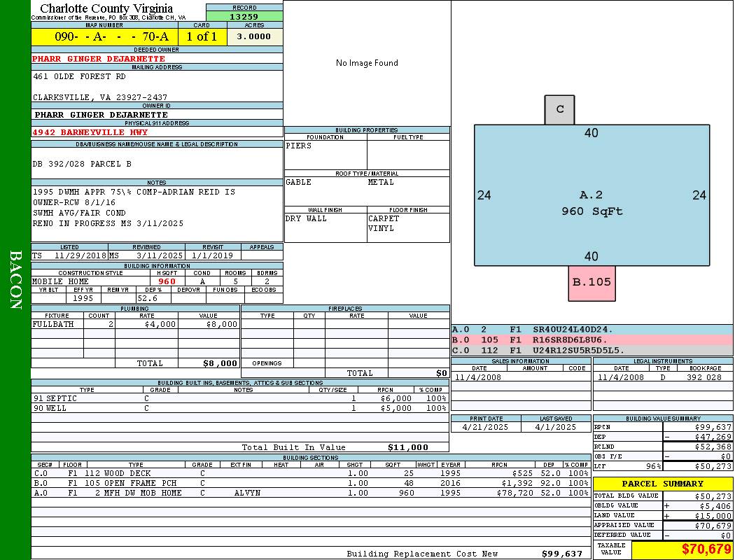Image resolution: width=735 pixels, height=560 pixels.
Task: Click the green record number 13259
Action: (x=244, y=17)
